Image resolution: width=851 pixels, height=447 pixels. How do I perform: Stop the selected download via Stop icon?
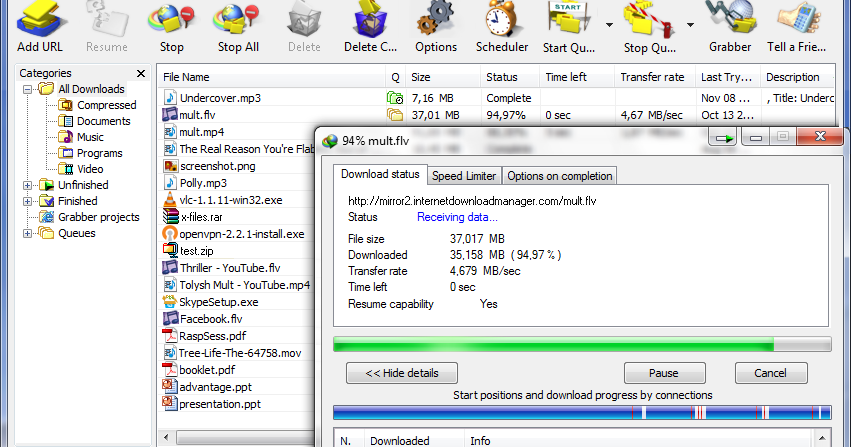coord(172,21)
